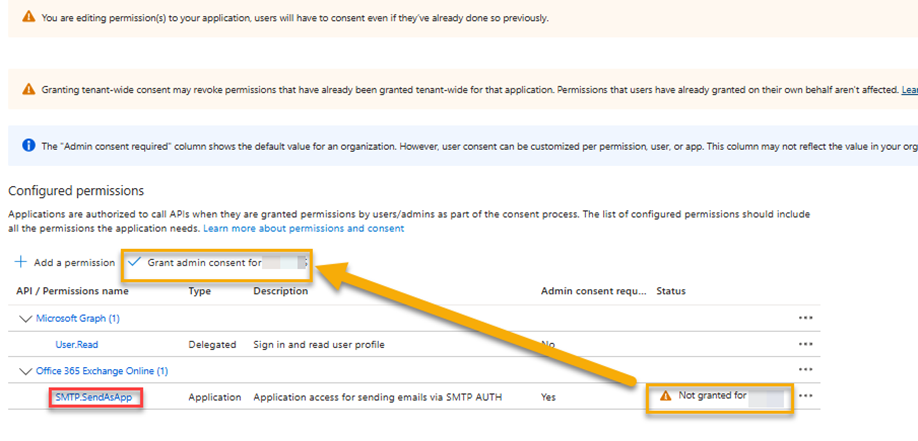Open the User.Read permission details
The height and width of the screenshot is (441, 918).
(x=77, y=344)
